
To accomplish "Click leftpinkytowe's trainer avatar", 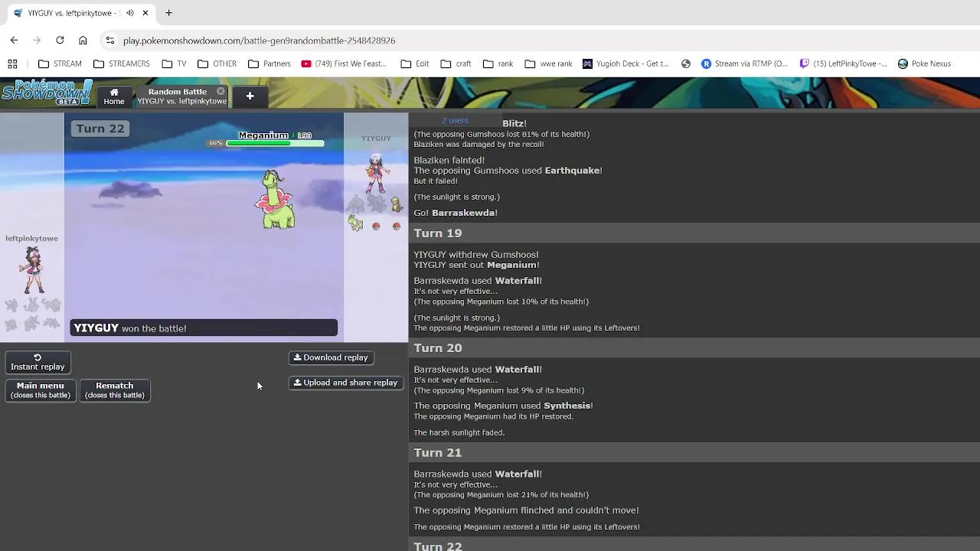I will (x=33, y=270).
